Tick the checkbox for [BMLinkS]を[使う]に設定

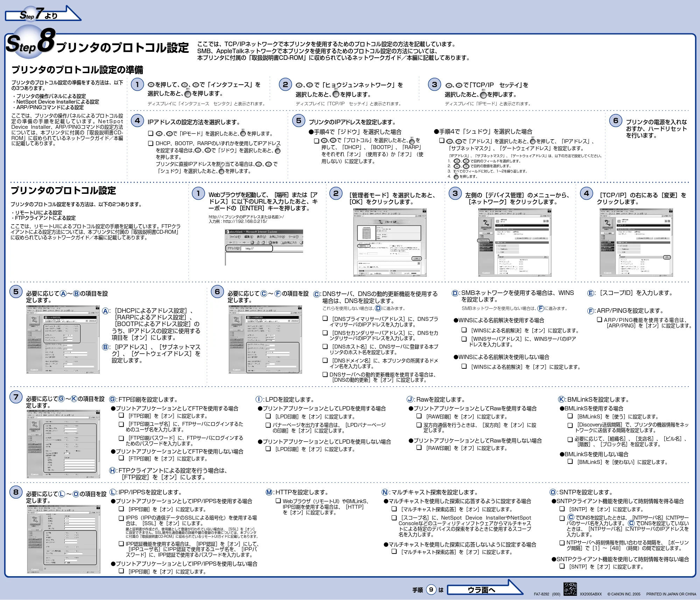(x=570, y=416)
